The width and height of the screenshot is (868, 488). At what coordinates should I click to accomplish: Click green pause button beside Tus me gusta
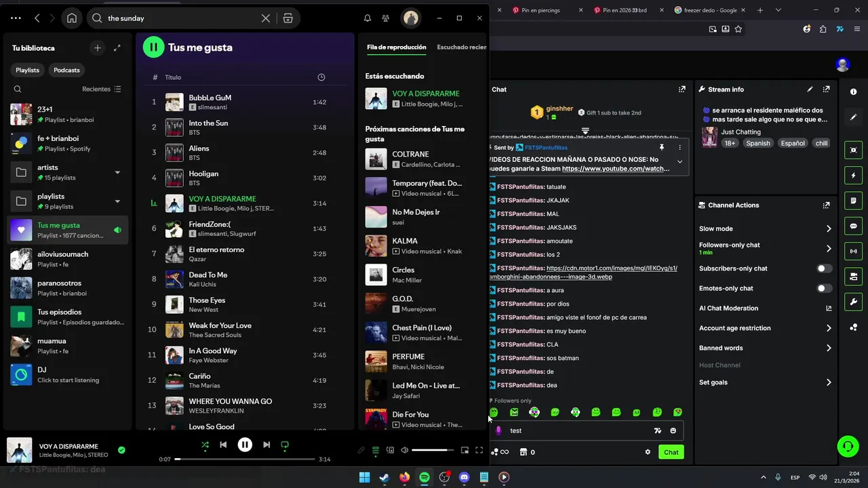point(153,47)
